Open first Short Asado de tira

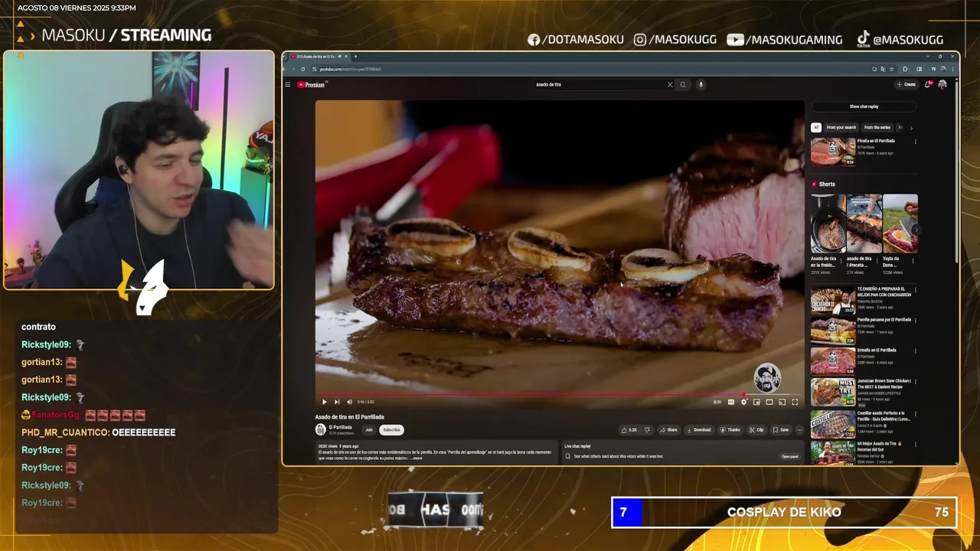828,223
